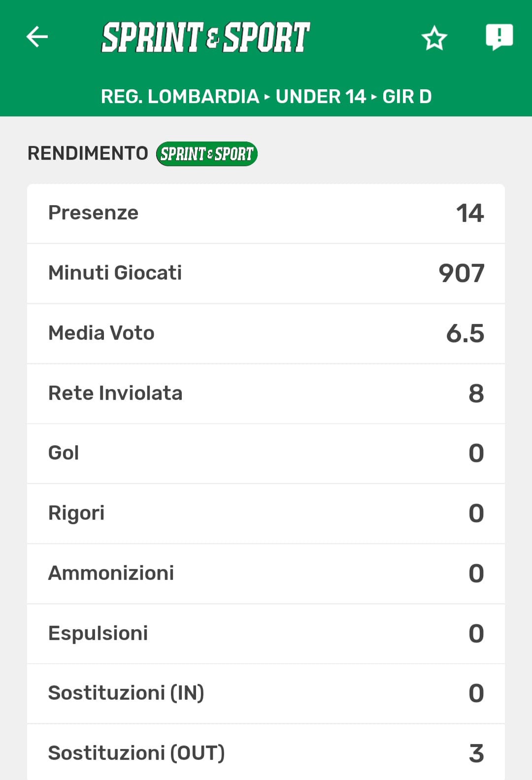Select REG. LOMBARDIA breadcrumb
This screenshot has height=780, width=532.
point(180,97)
